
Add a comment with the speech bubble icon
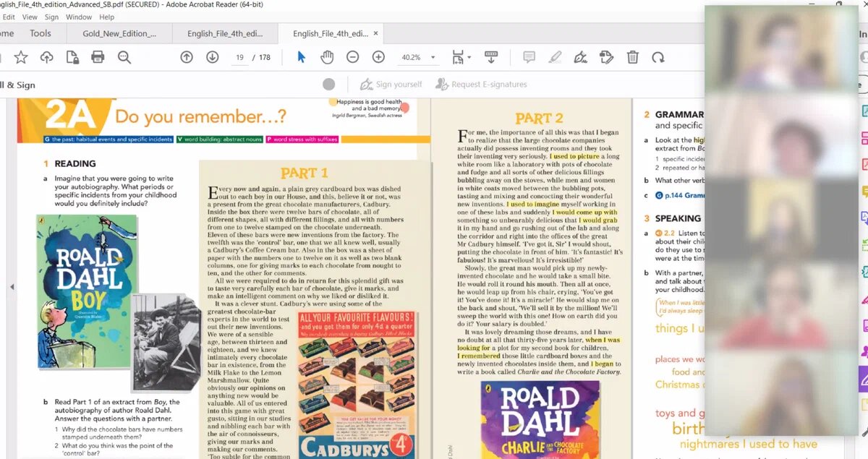(x=529, y=57)
